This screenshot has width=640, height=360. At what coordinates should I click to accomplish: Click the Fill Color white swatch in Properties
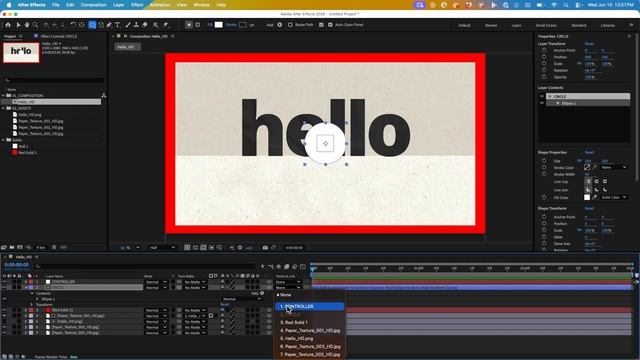(587, 197)
